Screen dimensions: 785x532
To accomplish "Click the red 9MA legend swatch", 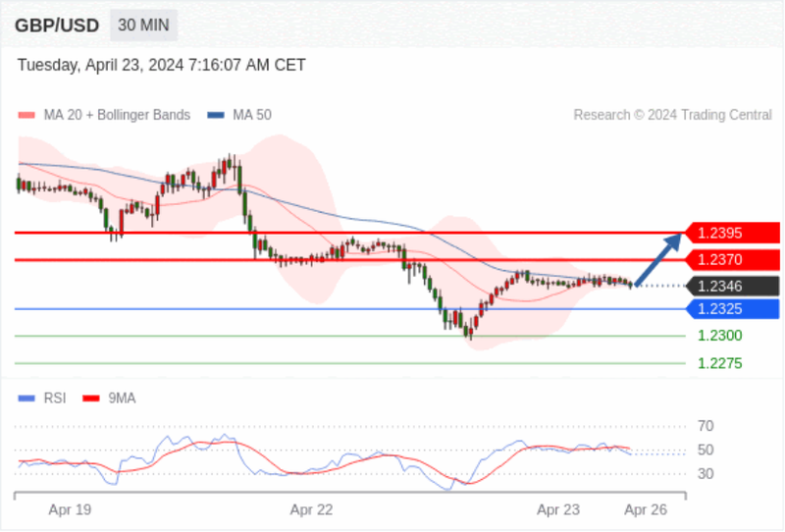I will (x=91, y=399).
